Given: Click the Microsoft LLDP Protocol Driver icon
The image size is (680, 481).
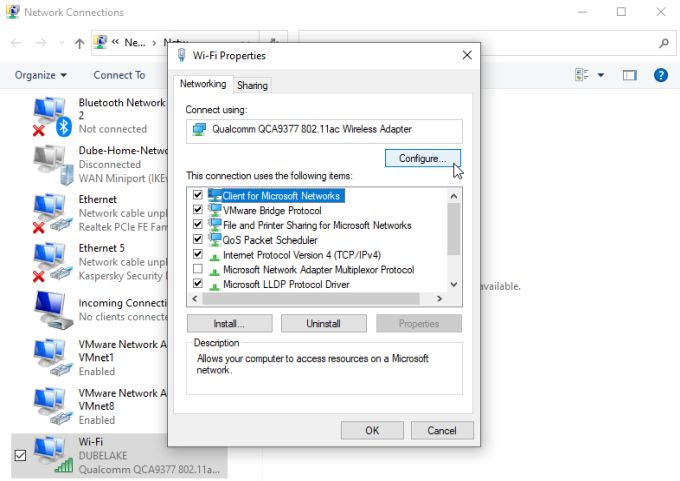Looking at the screenshot, I should click(214, 286).
